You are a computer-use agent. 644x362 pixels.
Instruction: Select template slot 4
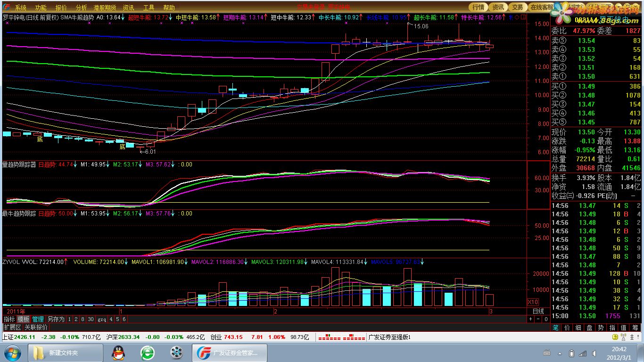(111, 319)
